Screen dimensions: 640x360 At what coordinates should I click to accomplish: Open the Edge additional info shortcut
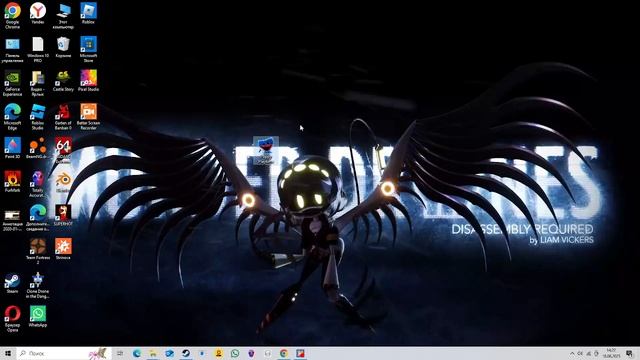tap(38, 218)
